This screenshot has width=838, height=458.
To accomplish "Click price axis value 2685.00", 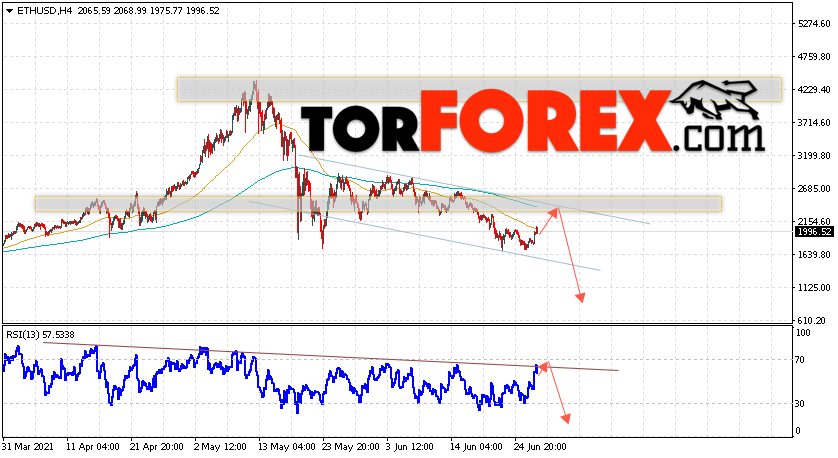I will click(x=814, y=189).
